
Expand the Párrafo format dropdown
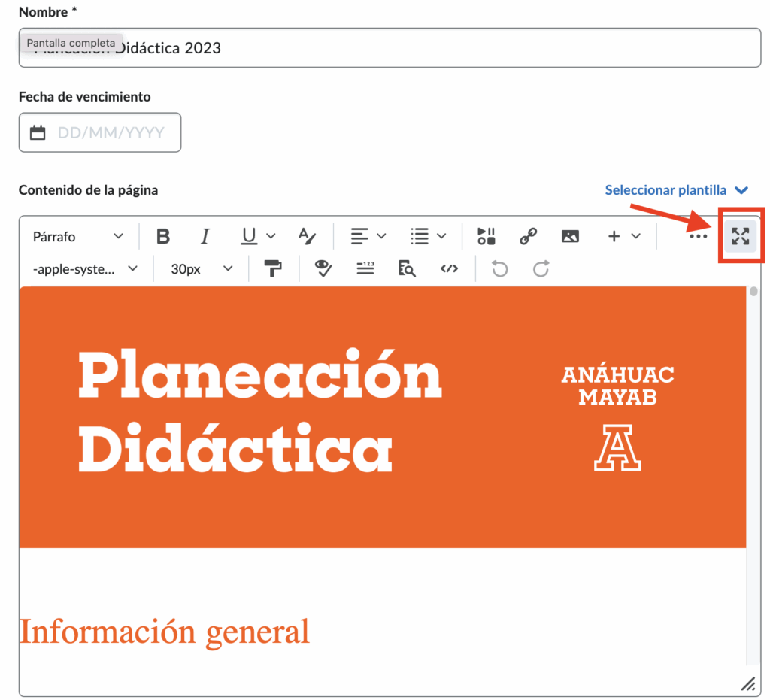(x=77, y=236)
